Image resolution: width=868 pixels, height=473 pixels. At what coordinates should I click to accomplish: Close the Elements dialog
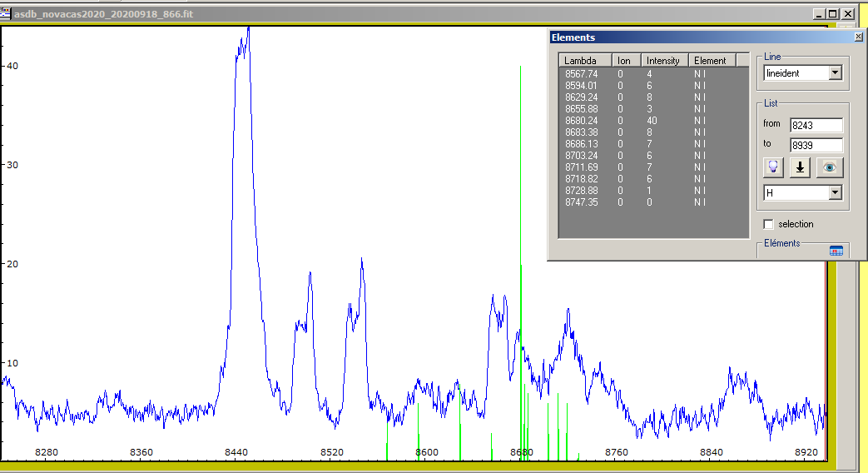859,37
